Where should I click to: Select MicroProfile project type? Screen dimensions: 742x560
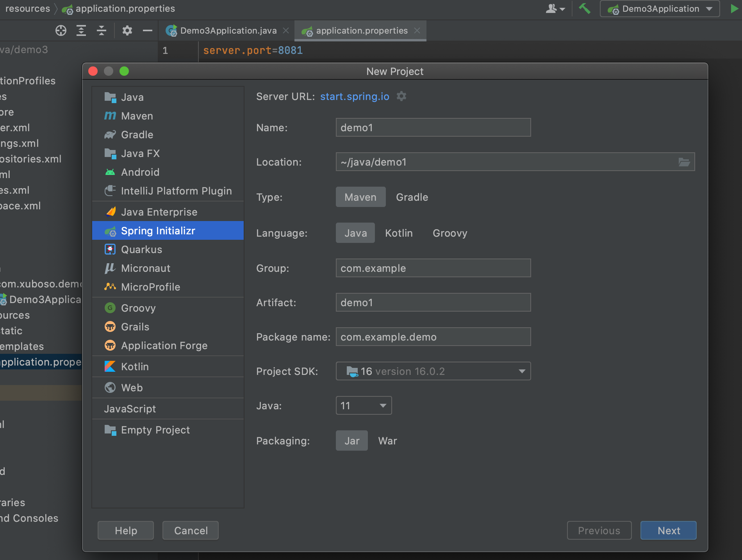coord(168,287)
